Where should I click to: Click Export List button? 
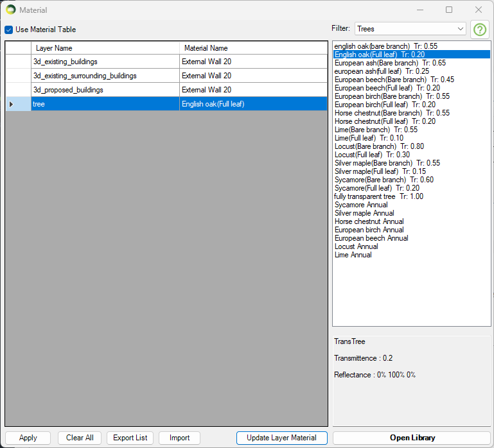(130, 438)
